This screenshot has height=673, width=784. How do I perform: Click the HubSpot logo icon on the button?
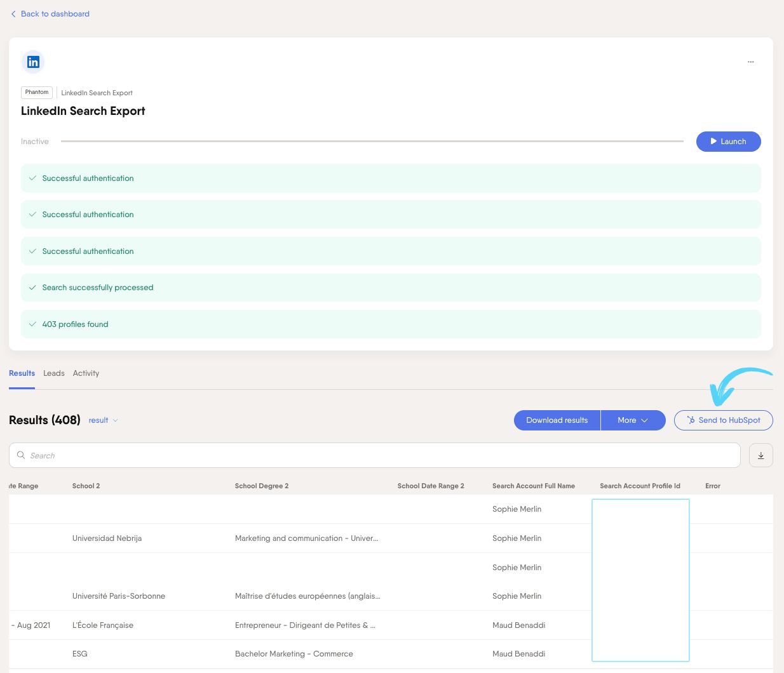click(691, 420)
